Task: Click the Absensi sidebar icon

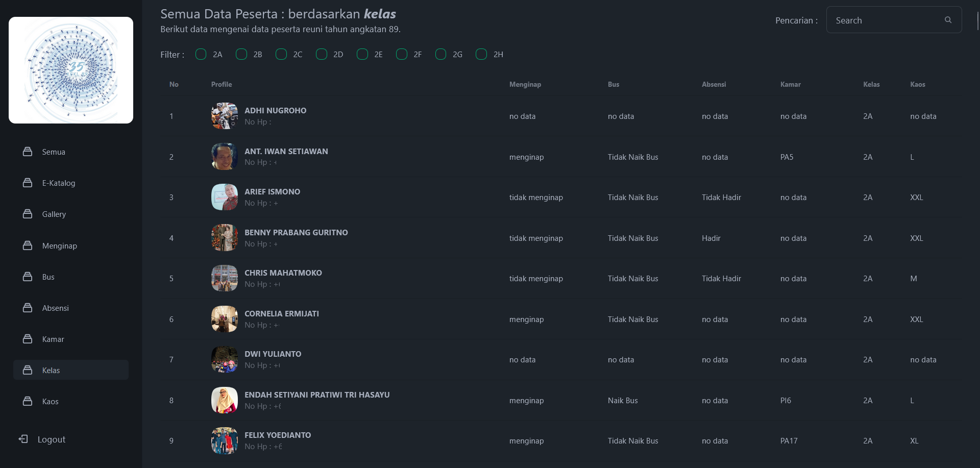Action: pyautogui.click(x=28, y=308)
